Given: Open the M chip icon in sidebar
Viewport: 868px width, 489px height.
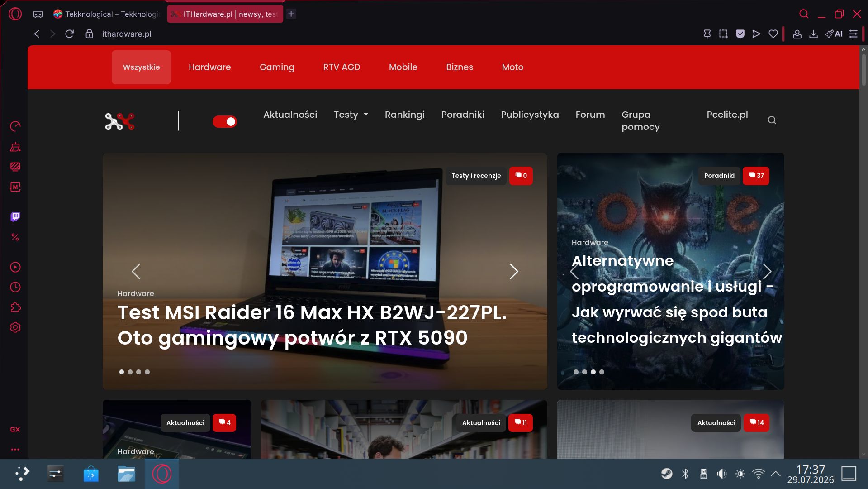Looking at the screenshot, I should pos(15,187).
